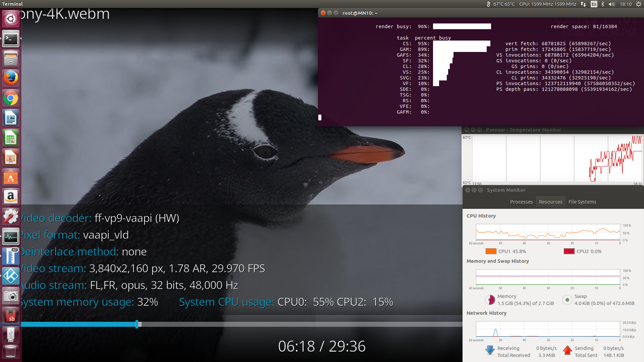Open the Screenshot camera launcher icon
Screen dimensions: 644x362
[x=11, y=296]
